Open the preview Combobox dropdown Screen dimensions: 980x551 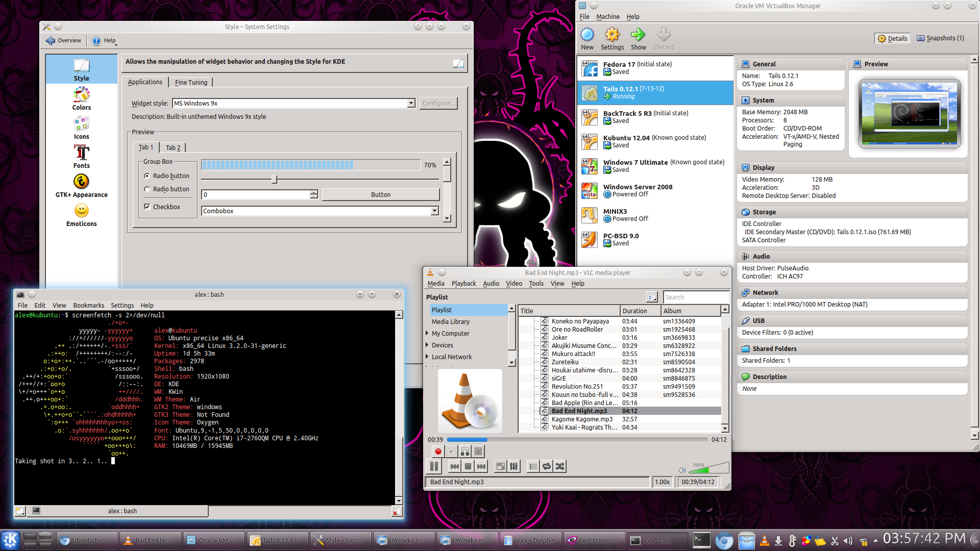coord(434,211)
